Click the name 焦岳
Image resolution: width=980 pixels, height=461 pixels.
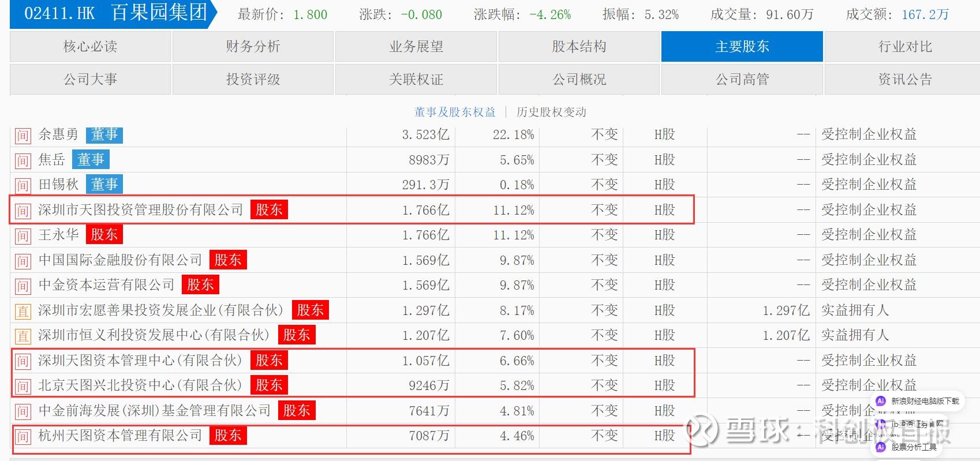(x=51, y=159)
